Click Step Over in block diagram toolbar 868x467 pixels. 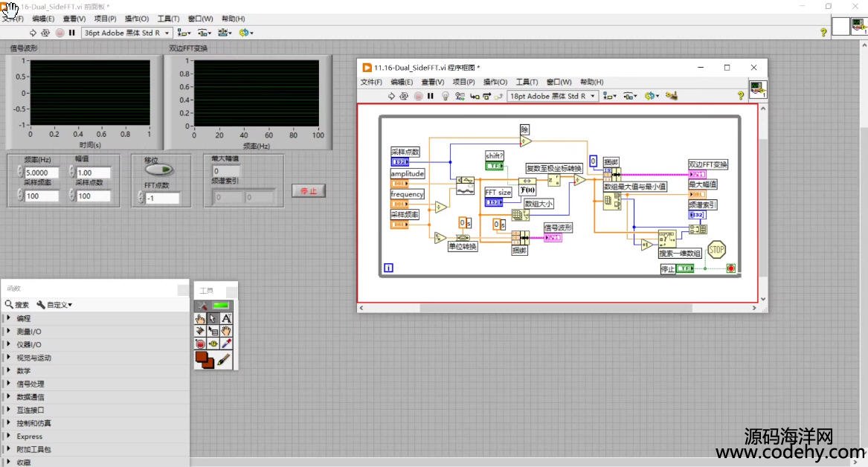tap(486, 96)
